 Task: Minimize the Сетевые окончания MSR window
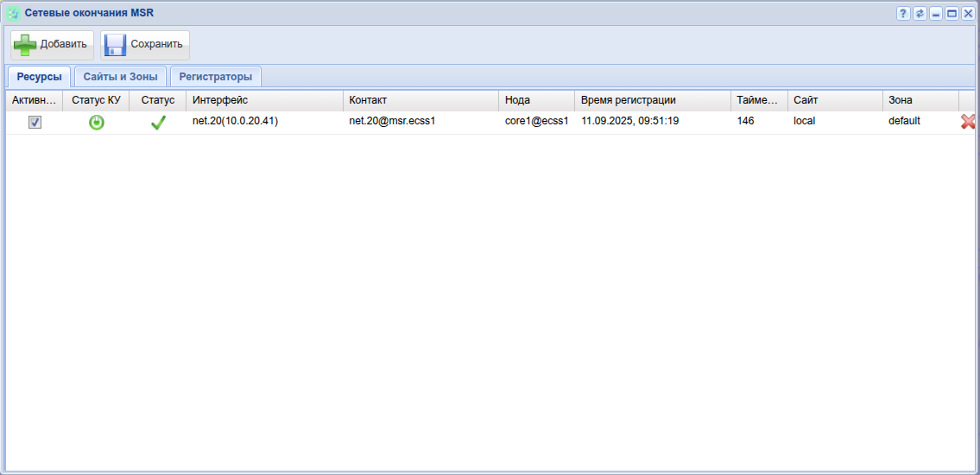(x=936, y=13)
